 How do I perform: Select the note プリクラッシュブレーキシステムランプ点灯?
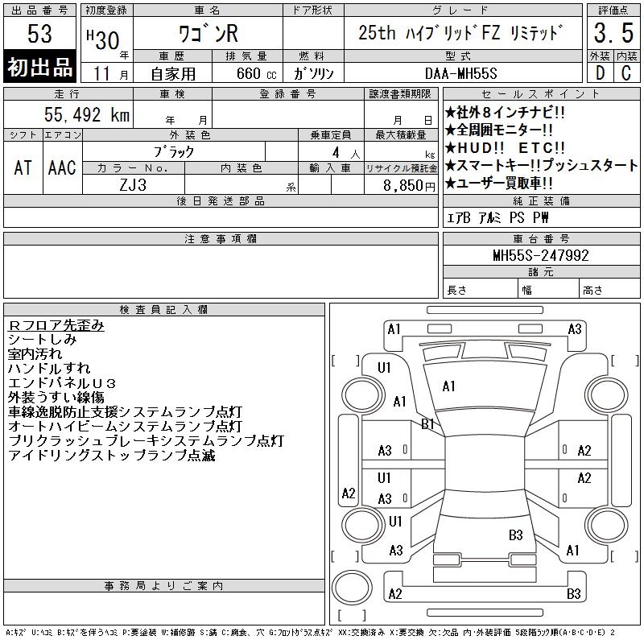pos(146,440)
